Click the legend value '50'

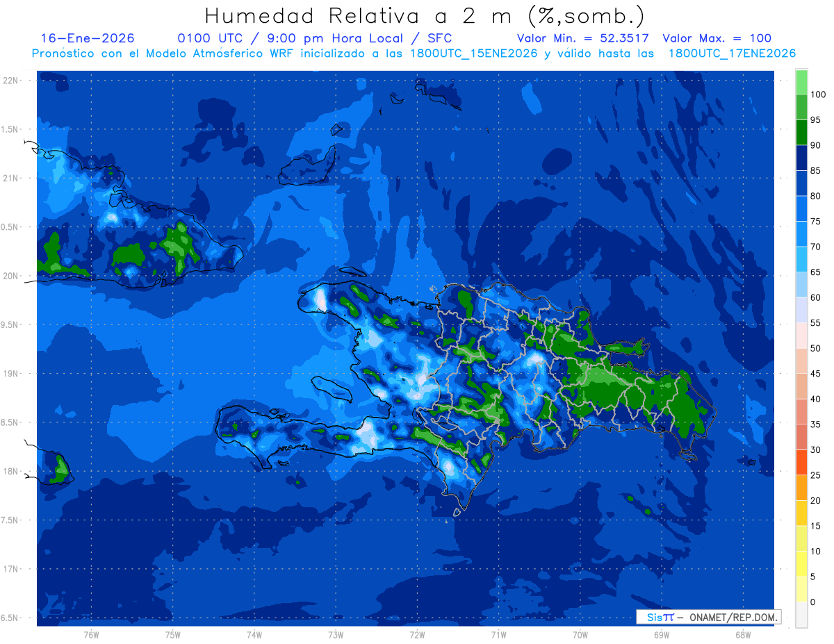(x=816, y=348)
